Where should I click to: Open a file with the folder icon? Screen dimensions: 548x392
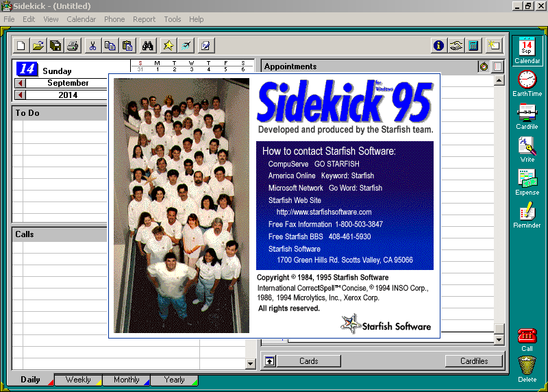[38, 45]
